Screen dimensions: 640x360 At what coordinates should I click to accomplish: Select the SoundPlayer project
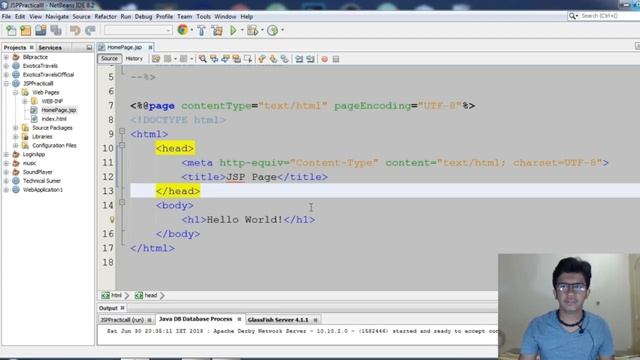38,172
